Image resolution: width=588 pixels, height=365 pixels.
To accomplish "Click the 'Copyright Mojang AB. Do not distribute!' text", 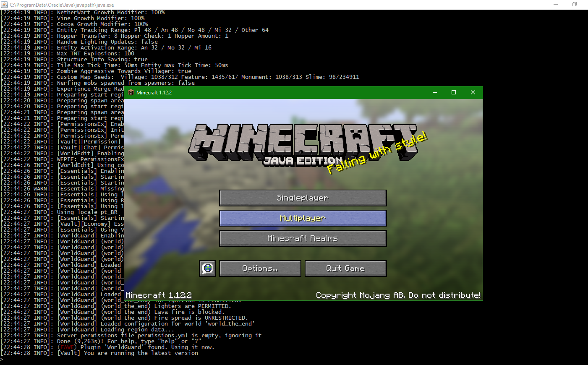I will [398, 295].
